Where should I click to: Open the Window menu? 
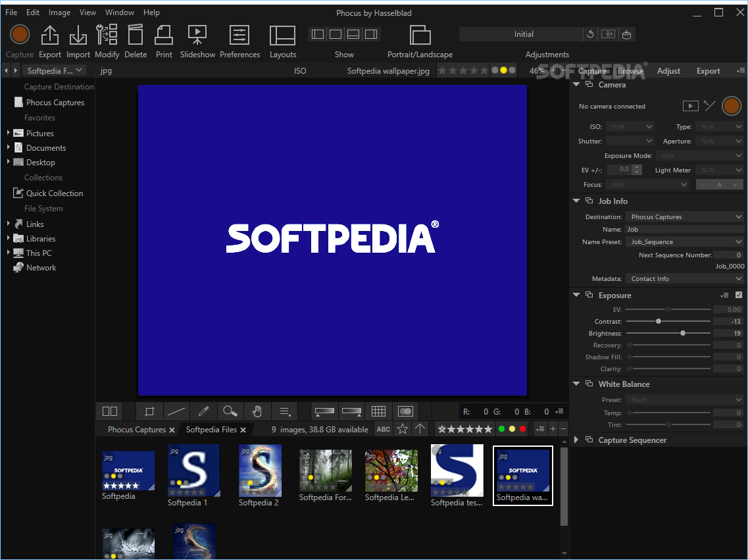(119, 13)
